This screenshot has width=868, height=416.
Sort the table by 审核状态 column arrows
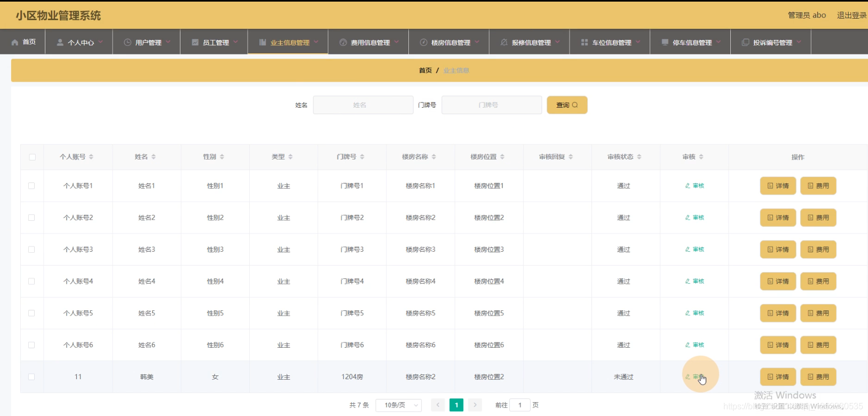click(x=639, y=157)
